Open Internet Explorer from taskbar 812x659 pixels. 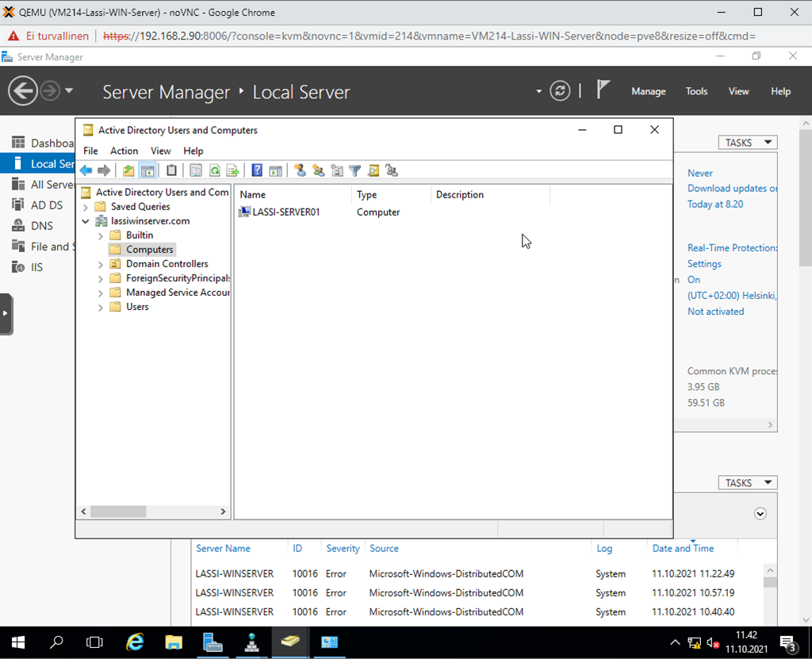point(135,642)
